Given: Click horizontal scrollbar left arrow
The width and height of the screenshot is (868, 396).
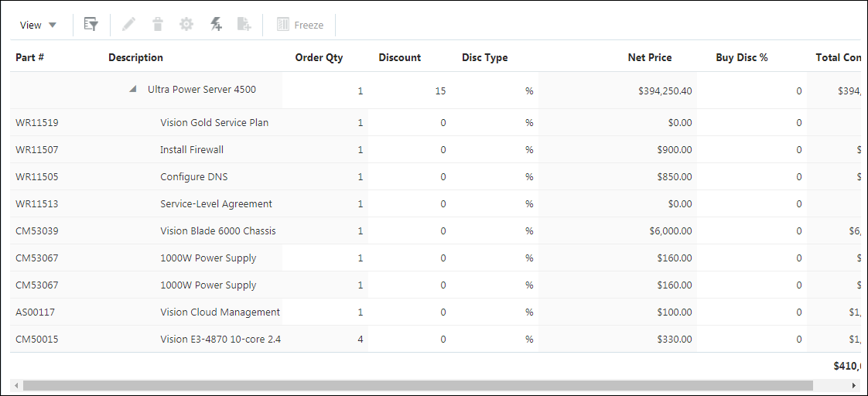Looking at the screenshot, I should [16, 385].
